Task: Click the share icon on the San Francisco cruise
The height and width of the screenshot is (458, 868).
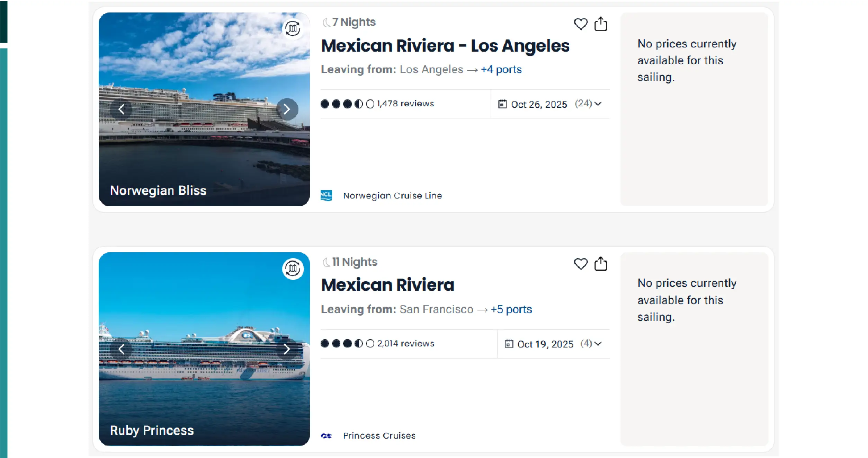Action: (601, 264)
